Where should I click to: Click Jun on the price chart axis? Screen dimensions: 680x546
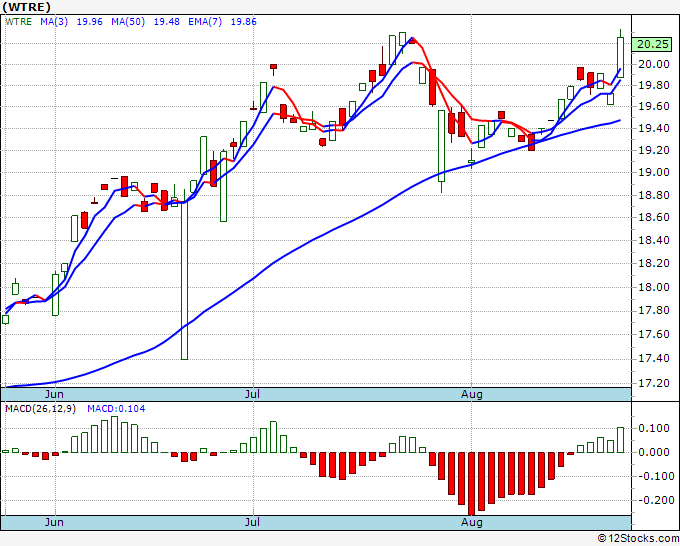pos(54,394)
